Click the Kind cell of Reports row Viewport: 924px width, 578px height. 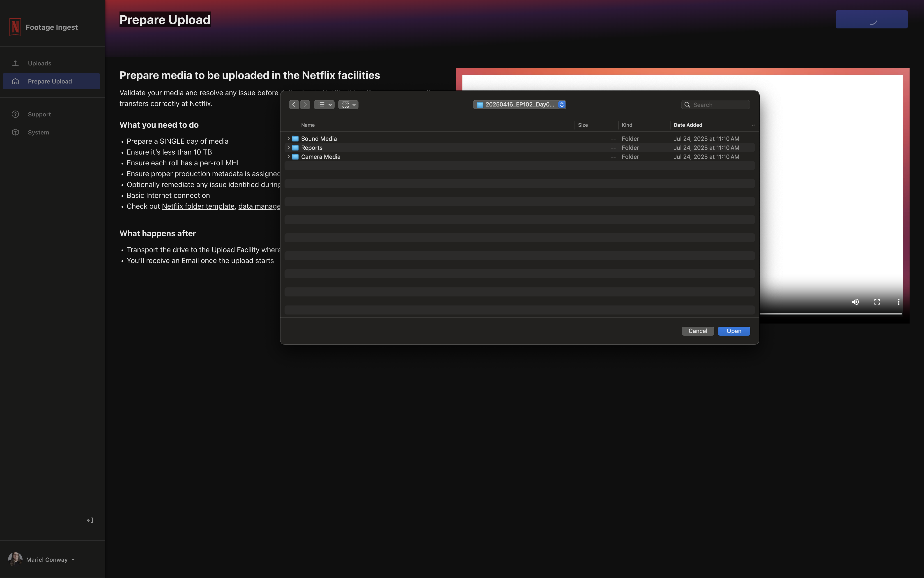pyautogui.click(x=630, y=148)
